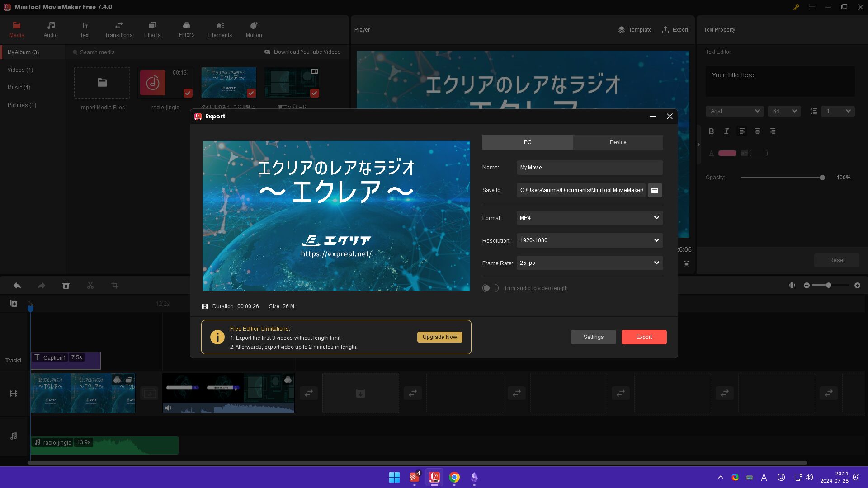Toggle Trim audio to video length switch
Viewport: 868px width, 488px height.
pos(490,288)
